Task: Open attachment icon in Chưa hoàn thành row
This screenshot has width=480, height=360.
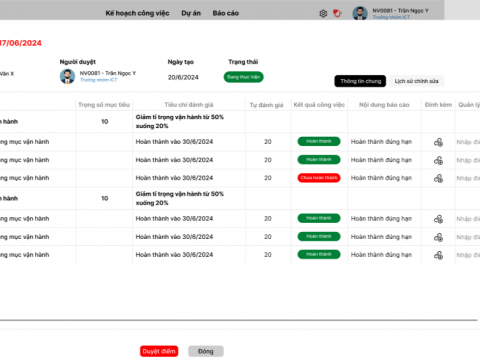Action: (x=438, y=178)
